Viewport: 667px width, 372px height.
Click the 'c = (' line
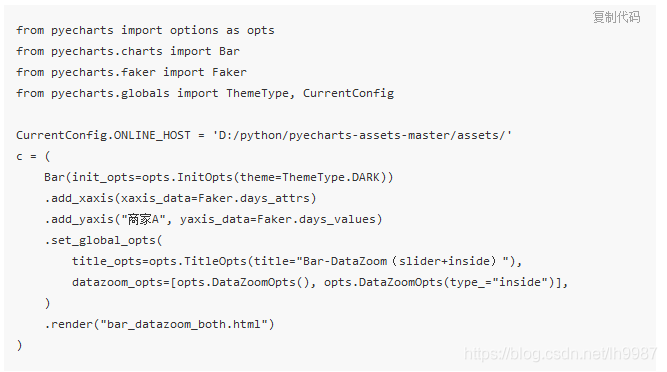[x=33, y=156]
